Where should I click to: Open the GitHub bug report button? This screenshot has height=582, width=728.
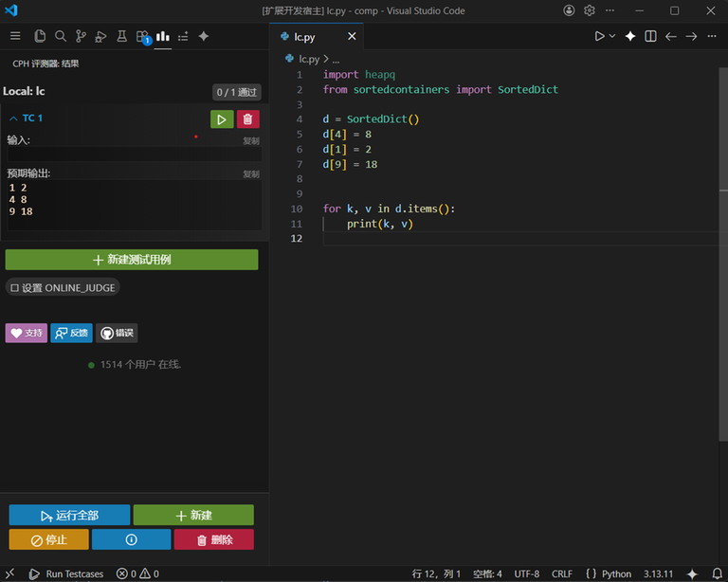[117, 333]
